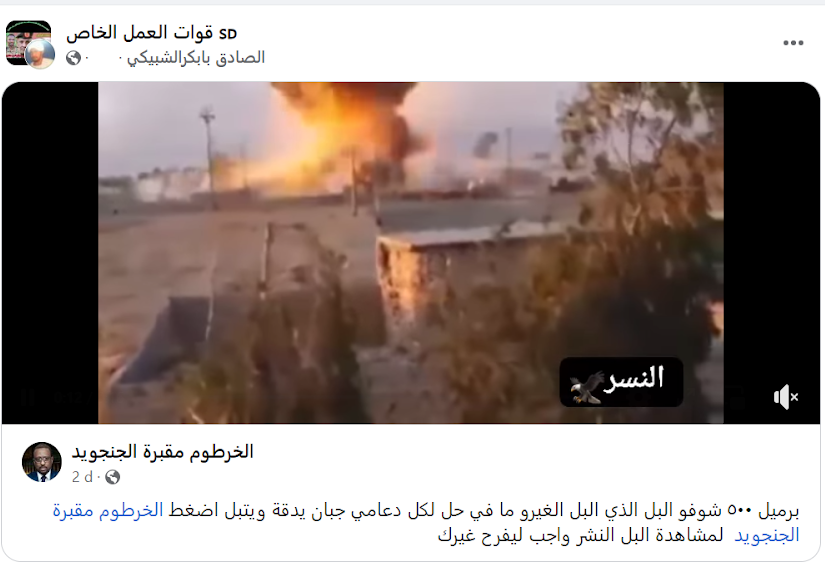825x562 pixels.
Task: Click the globe icon beside 2 d
Action: click(x=112, y=477)
